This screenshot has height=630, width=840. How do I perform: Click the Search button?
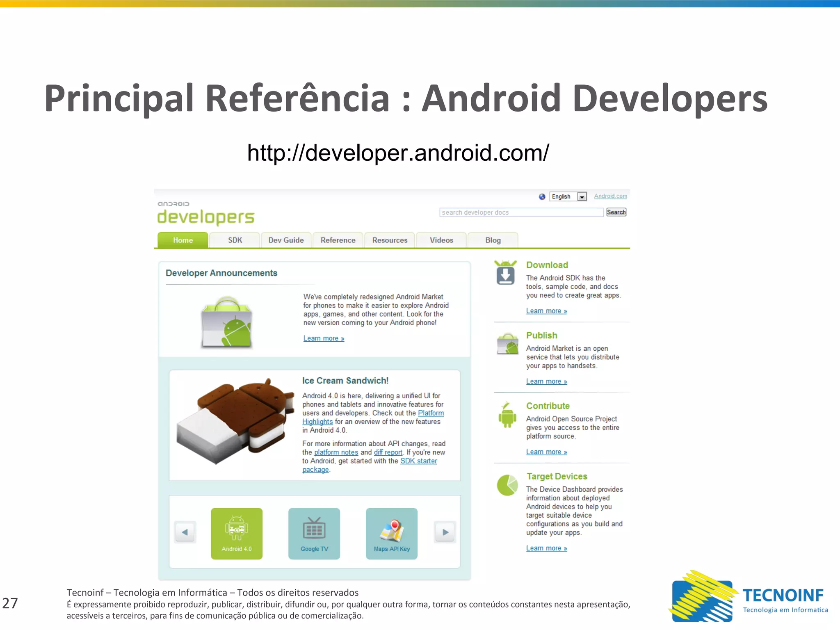[616, 212]
